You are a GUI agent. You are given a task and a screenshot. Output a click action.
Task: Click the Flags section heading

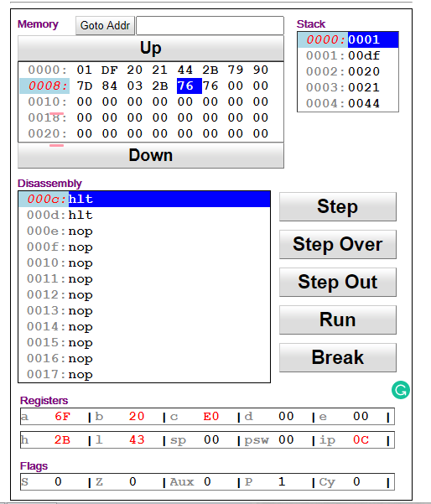tap(34, 466)
